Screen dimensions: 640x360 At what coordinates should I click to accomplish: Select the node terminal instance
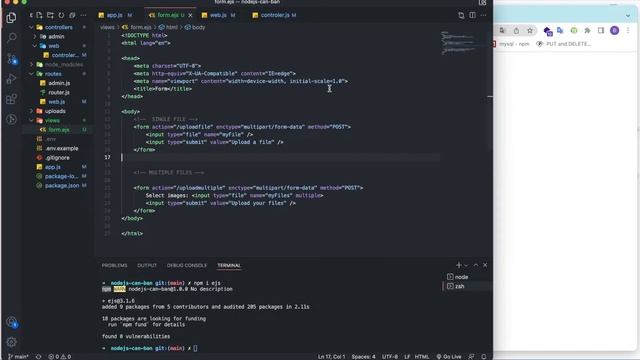point(462,277)
